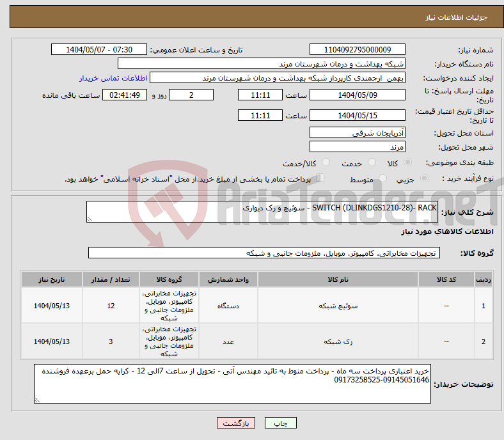
Task: Click the بازگشت back button
Action: click(x=236, y=423)
